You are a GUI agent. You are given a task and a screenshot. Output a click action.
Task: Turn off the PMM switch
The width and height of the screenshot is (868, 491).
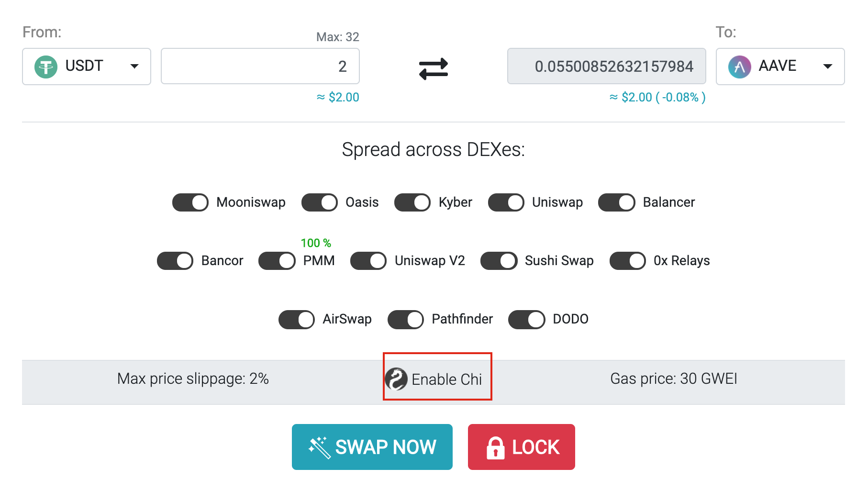277,261
